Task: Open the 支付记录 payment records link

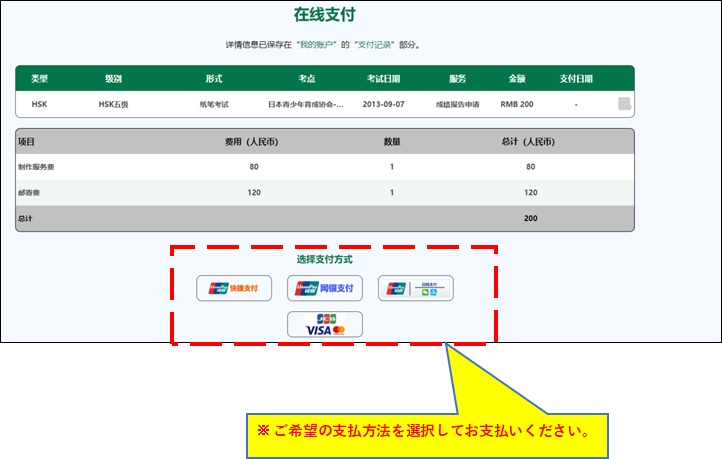Action: (x=376, y=45)
